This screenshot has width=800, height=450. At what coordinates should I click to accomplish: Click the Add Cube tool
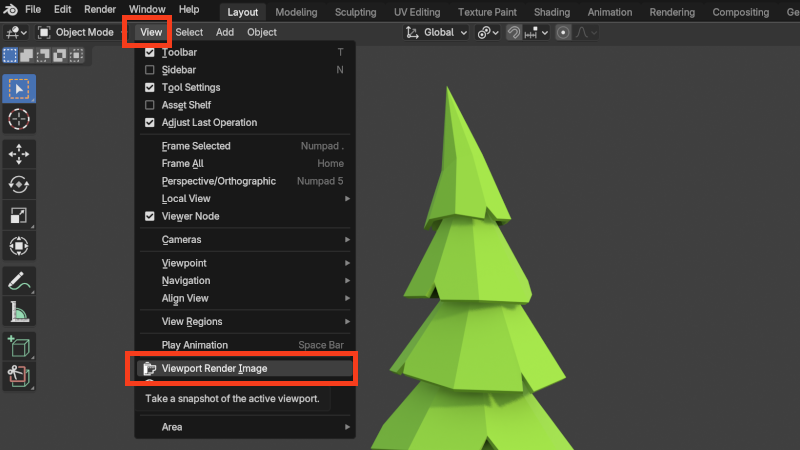click(x=19, y=346)
